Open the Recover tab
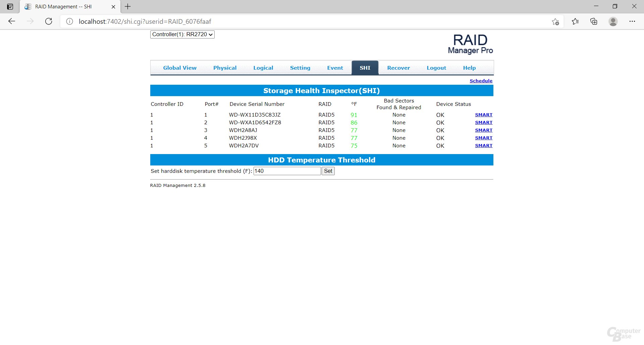The width and height of the screenshot is (644, 345). coord(398,68)
